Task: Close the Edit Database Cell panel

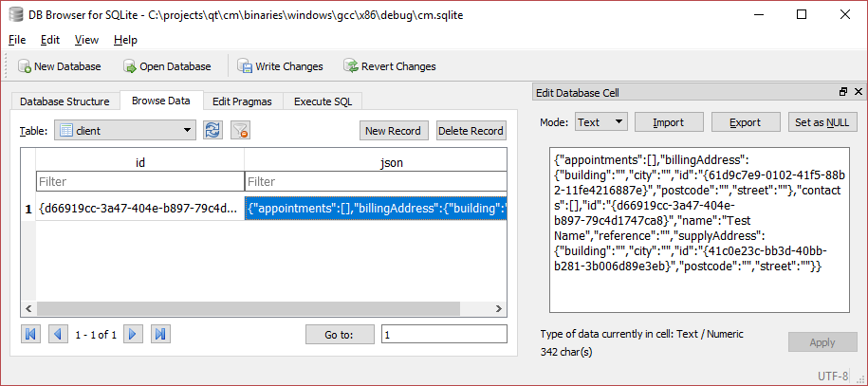Action: click(x=858, y=93)
